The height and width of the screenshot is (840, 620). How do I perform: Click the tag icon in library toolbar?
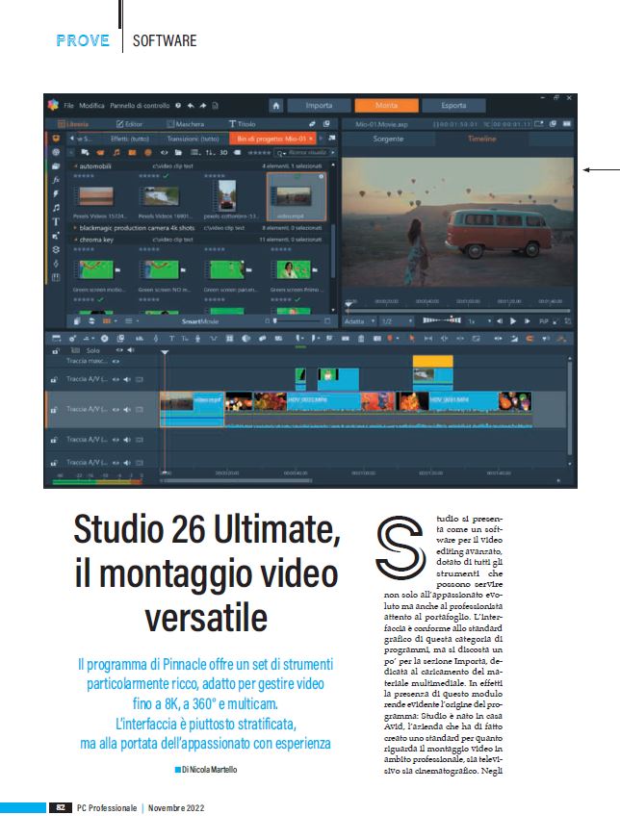point(238,153)
